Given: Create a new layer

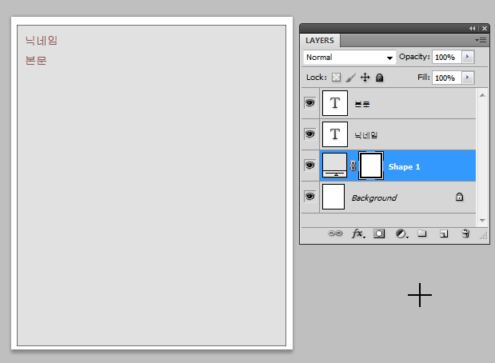Looking at the screenshot, I should [444, 234].
